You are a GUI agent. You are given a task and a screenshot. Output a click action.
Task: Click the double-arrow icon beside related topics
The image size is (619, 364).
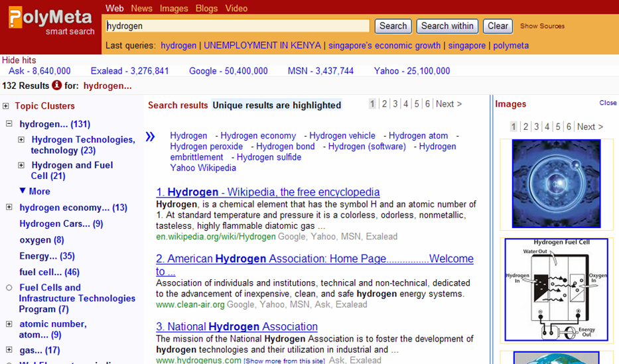coord(150,137)
